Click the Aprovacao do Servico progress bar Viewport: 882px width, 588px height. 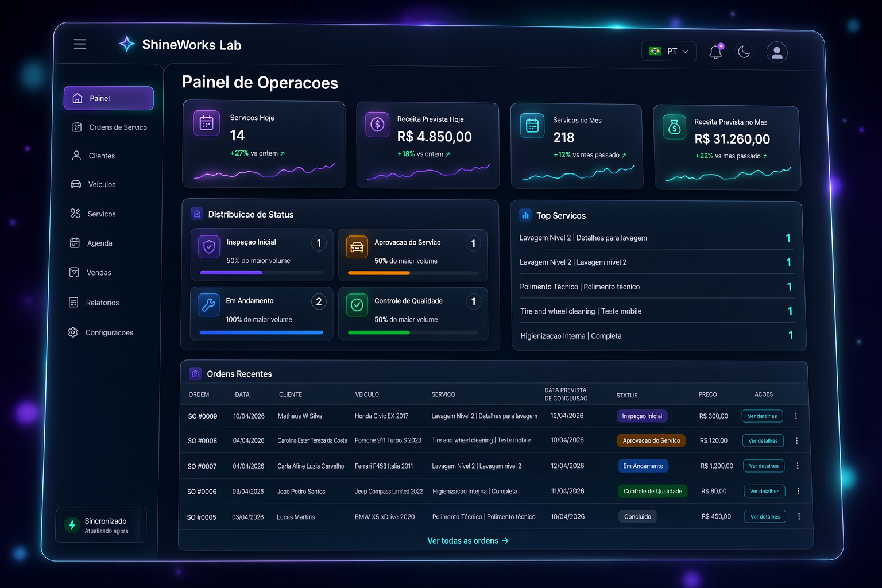pos(413,273)
